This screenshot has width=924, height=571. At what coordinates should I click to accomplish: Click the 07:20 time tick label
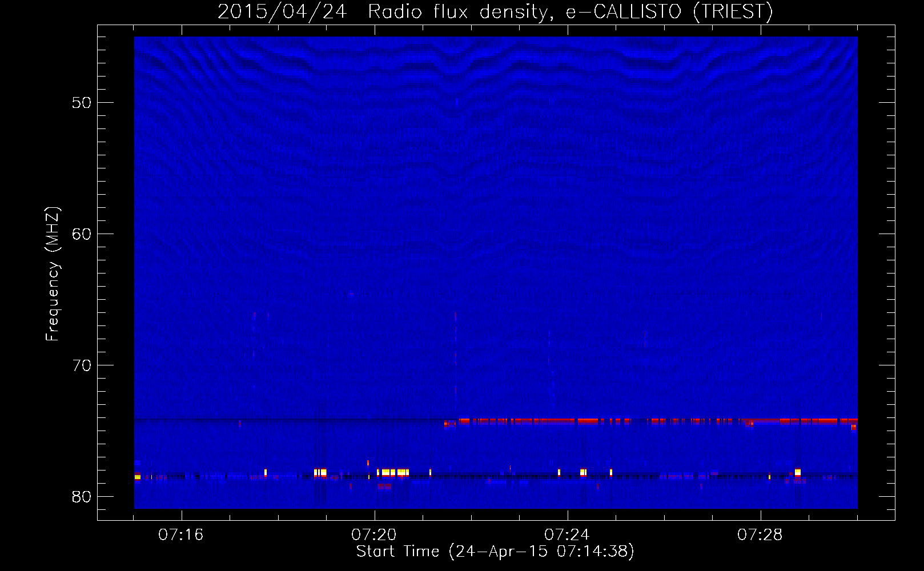(x=374, y=535)
